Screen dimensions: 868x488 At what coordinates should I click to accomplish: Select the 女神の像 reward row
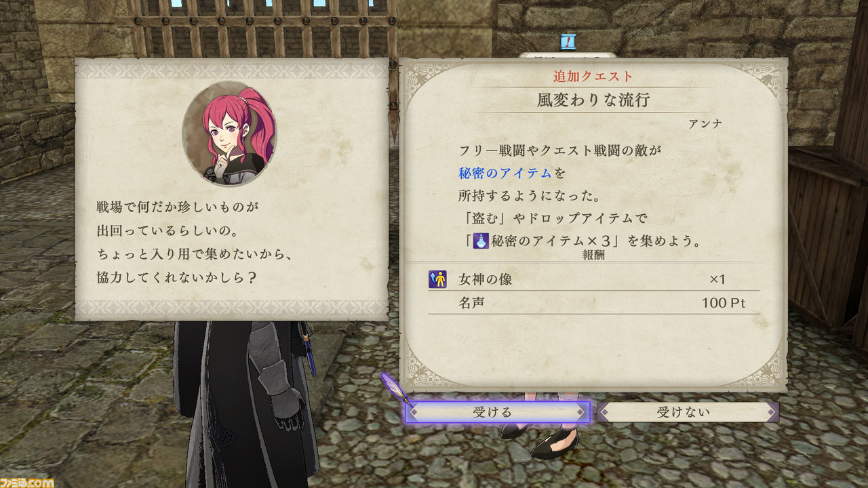594,279
